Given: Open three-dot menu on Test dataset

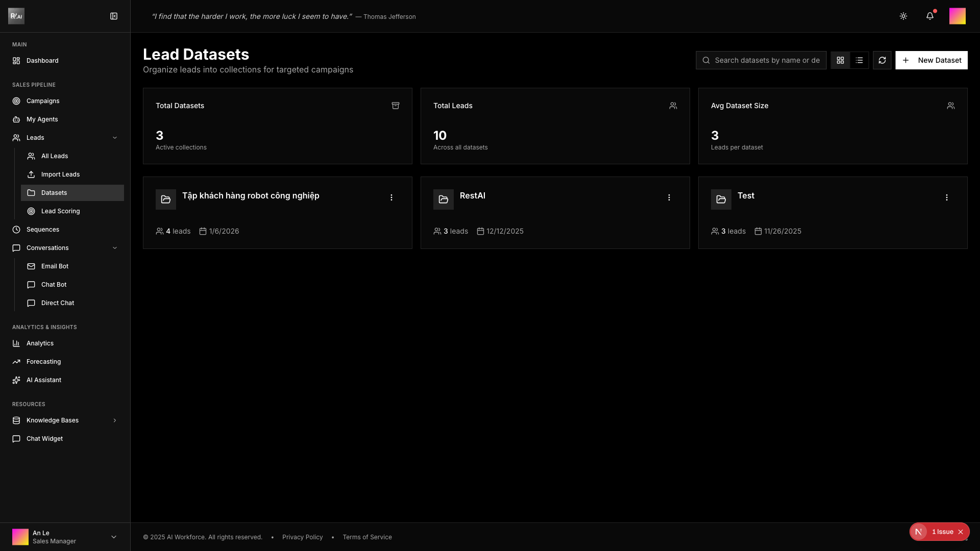Looking at the screenshot, I should tap(946, 197).
